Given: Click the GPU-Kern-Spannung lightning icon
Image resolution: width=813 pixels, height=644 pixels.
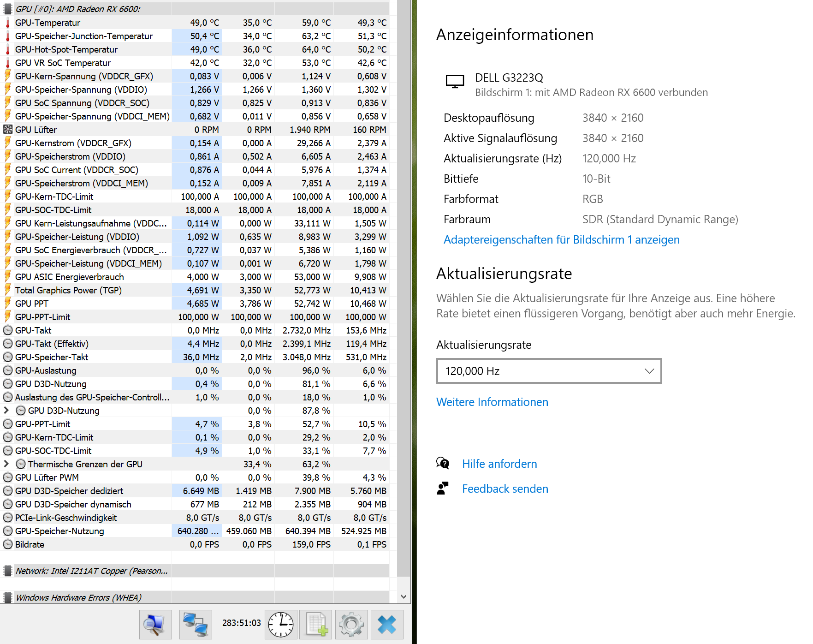Looking at the screenshot, I should pyautogui.click(x=8, y=76).
